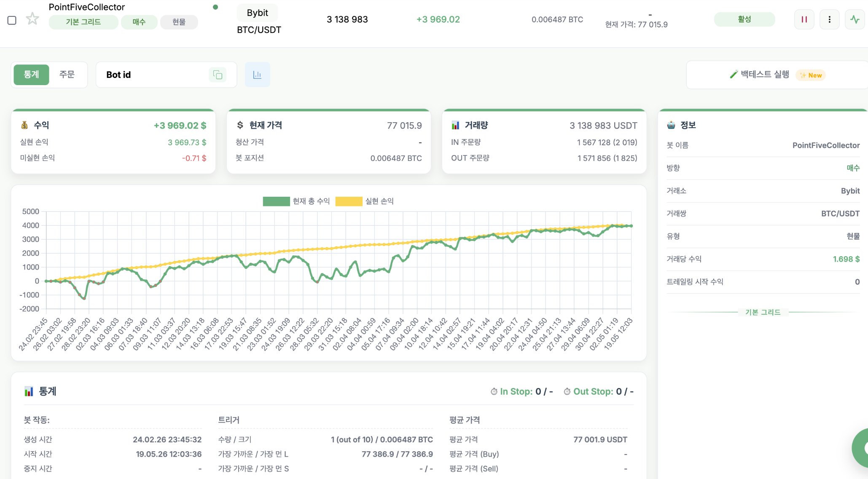Expand the 기본 그리드 section divider

tap(763, 312)
